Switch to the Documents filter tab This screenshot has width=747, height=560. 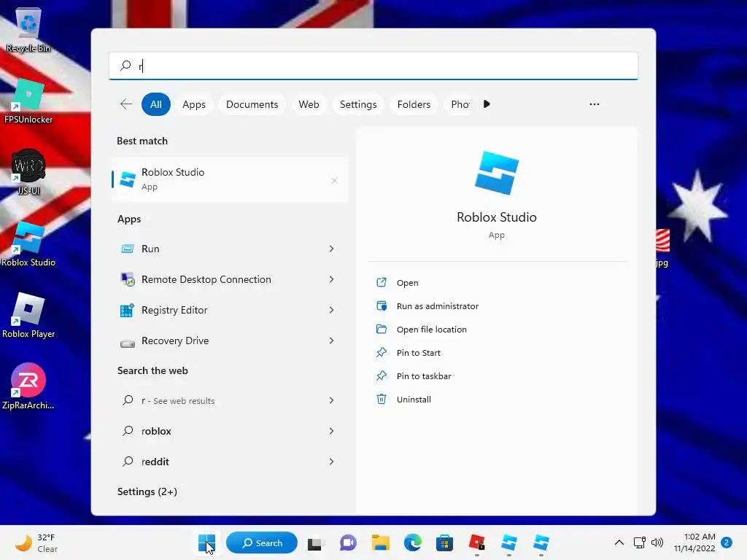(x=252, y=104)
